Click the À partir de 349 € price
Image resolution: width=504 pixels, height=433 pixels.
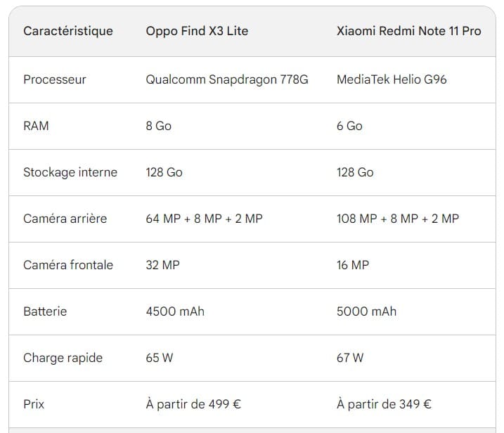point(384,404)
